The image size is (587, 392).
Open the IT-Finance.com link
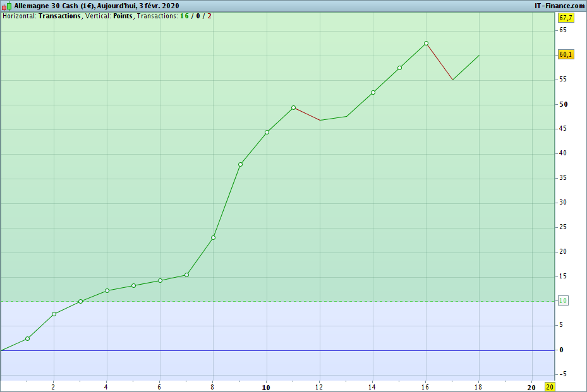click(559, 6)
